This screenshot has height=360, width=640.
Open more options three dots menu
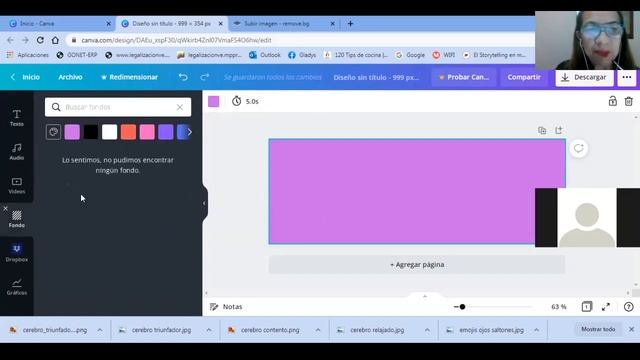coord(627,77)
